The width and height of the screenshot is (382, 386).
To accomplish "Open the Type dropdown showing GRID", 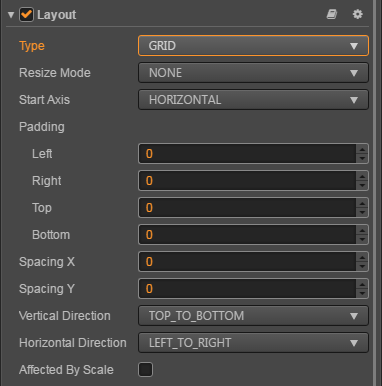I will tap(253, 45).
